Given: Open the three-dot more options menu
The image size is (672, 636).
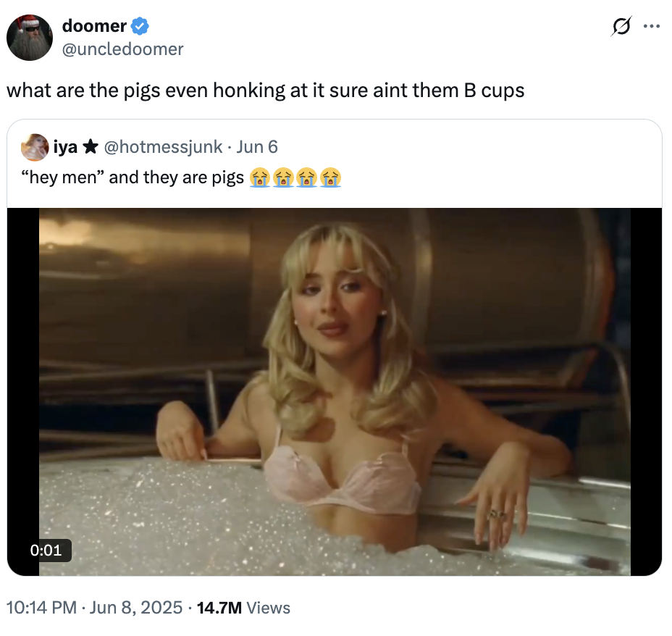Looking at the screenshot, I should [x=652, y=27].
